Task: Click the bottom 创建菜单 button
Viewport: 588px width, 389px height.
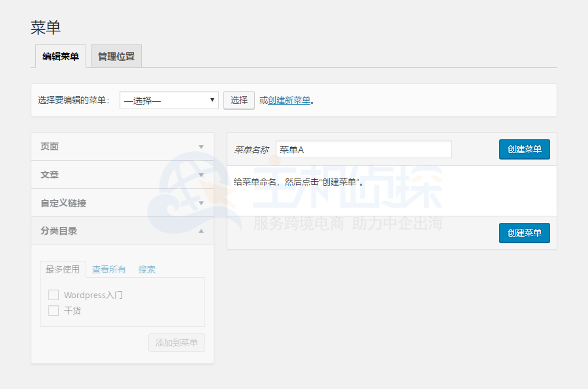Action: [524, 233]
